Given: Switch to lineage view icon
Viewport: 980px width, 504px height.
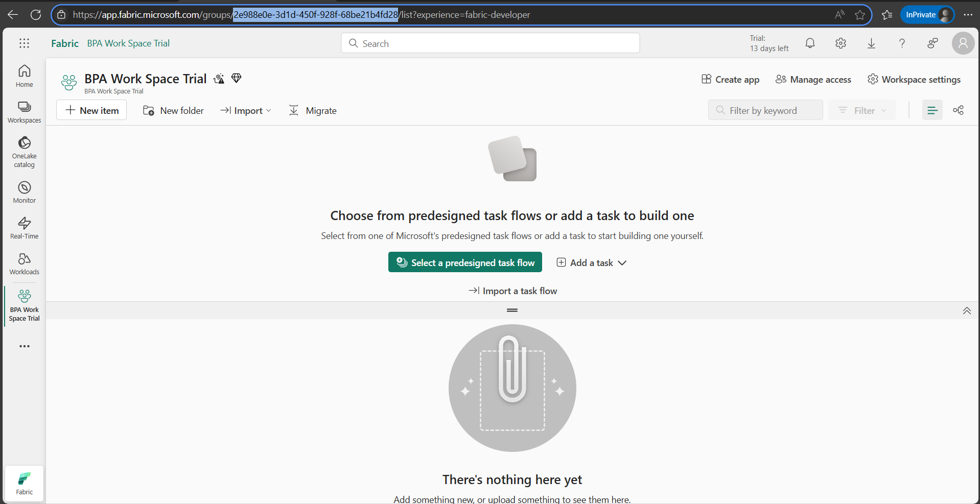Looking at the screenshot, I should 958,110.
